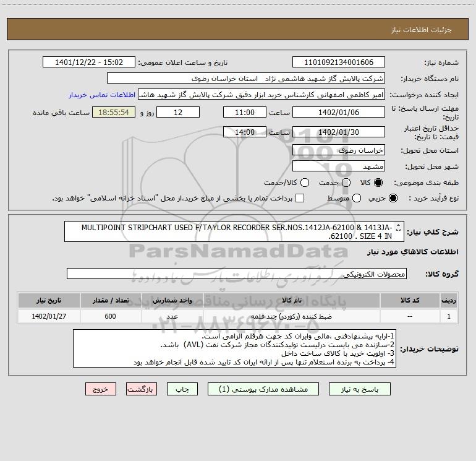Click the price validity date 1402/01/30 field

pos(338,132)
